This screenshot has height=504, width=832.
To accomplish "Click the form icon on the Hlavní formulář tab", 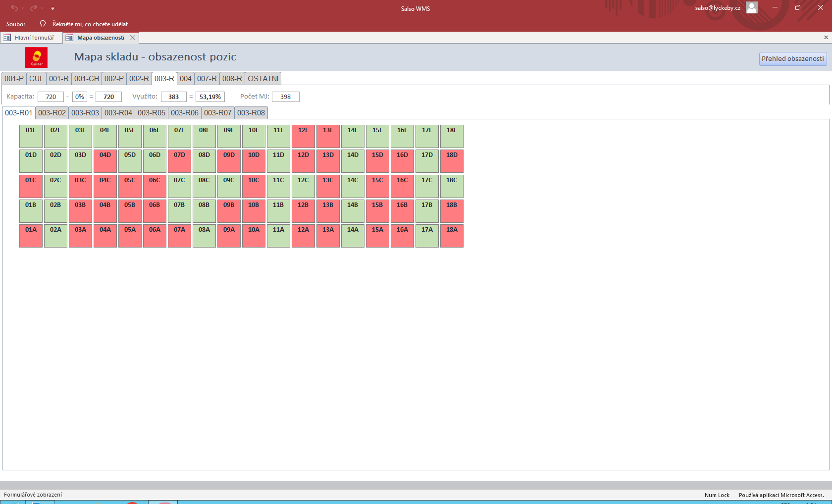I will click(x=7, y=38).
